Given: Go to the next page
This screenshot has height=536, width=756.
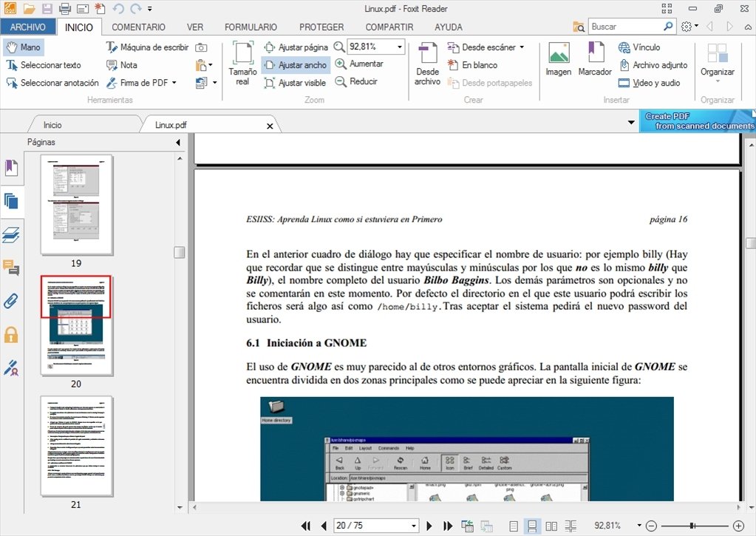Looking at the screenshot, I should point(429,526).
